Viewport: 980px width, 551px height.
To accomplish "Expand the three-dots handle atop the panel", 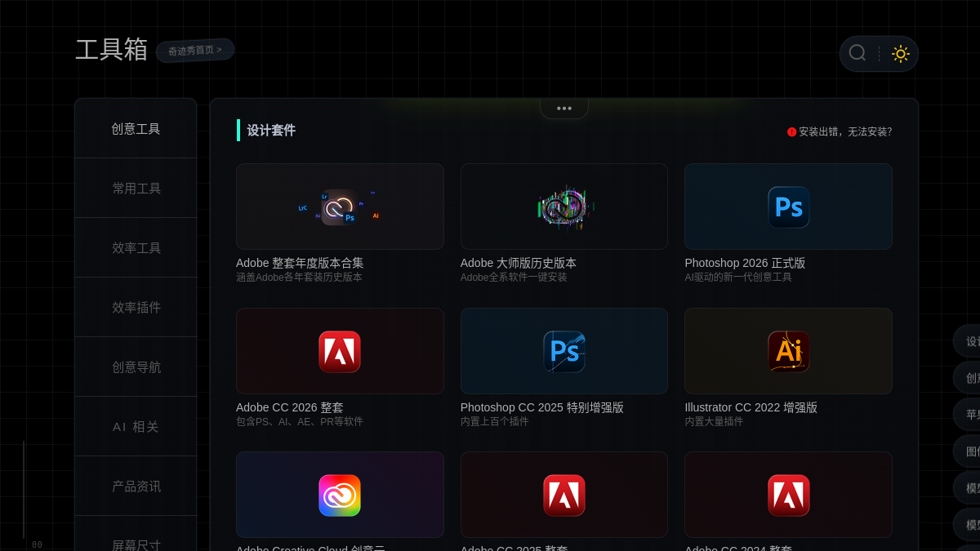I will pyautogui.click(x=564, y=109).
